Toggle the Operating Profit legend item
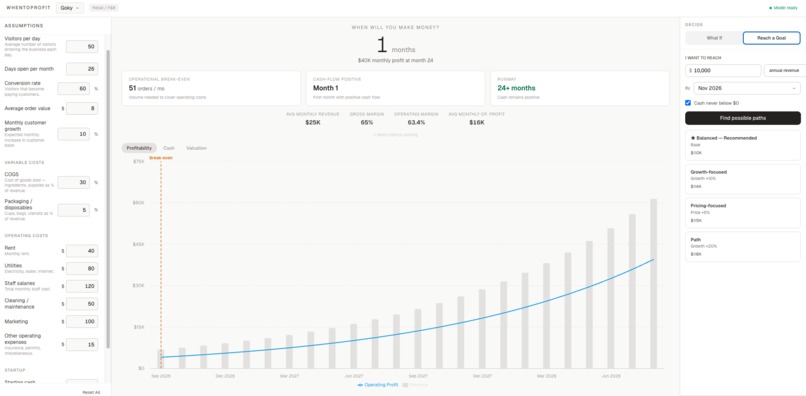Viewport: 806px width, 396px height. 377,385
